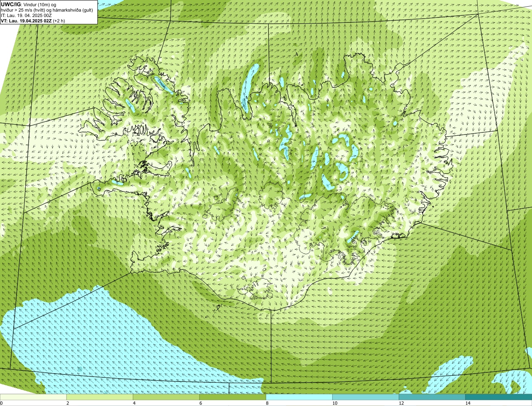Click the 'IT: Lau. 19. 04. 2025 00Z' line
Screen dimensions: 532x406
point(26,15)
